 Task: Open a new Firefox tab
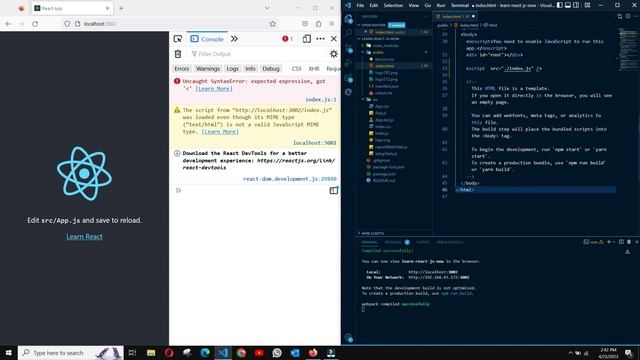pyautogui.click(x=121, y=8)
